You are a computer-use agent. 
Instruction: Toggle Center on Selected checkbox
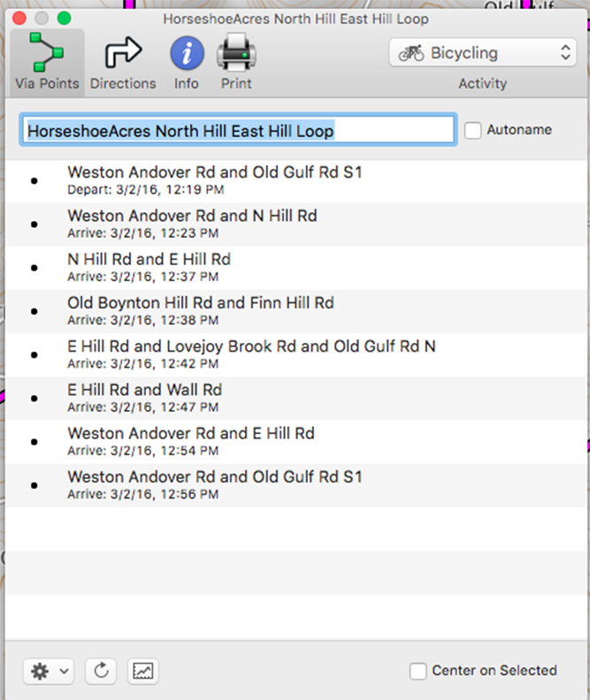tap(418, 671)
